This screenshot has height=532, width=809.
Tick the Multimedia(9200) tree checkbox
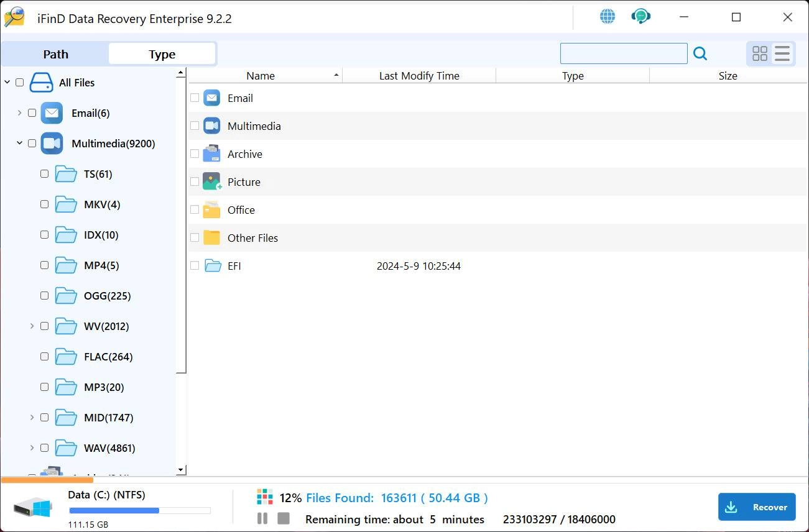click(x=32, y=144)
